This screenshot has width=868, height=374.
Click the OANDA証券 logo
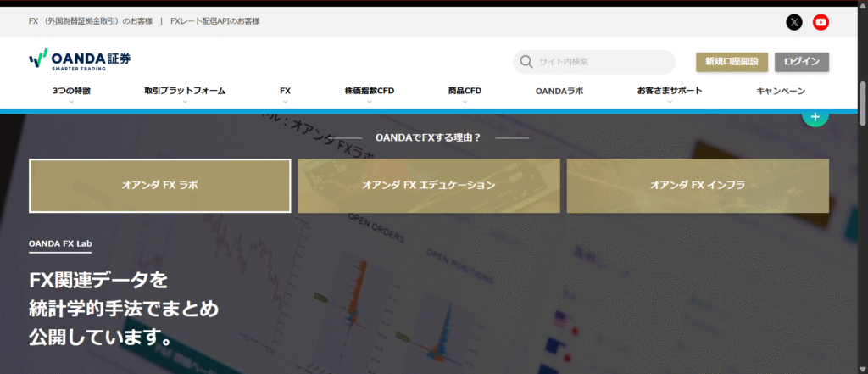click(80, 59)
